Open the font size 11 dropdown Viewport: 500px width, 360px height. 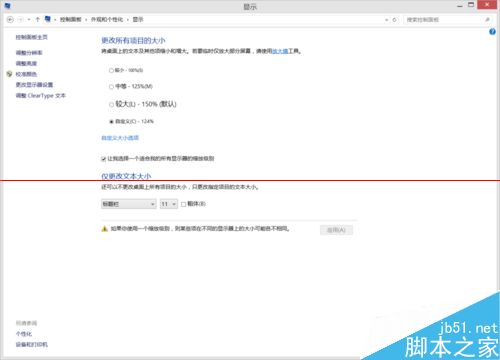(x=169, y=204)
